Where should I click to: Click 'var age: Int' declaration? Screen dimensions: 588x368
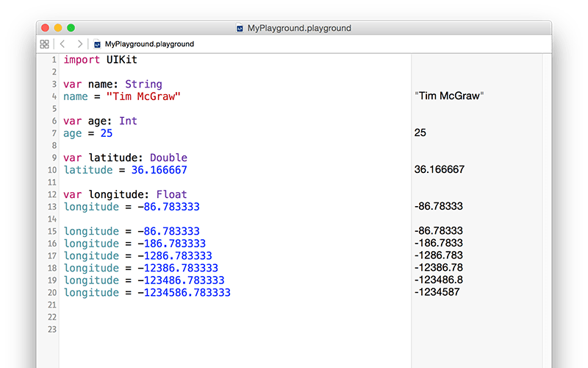pos(100,121)
